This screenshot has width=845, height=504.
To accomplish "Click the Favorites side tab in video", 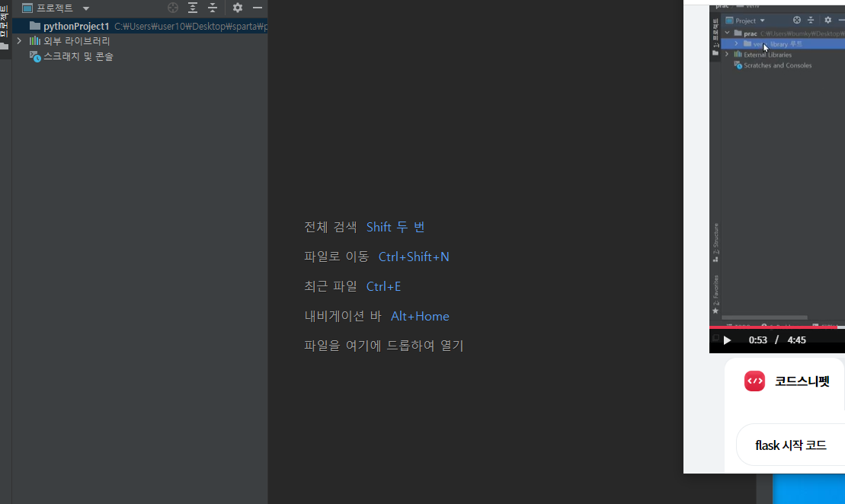I will pyautogui.click(x=715, y=294).
